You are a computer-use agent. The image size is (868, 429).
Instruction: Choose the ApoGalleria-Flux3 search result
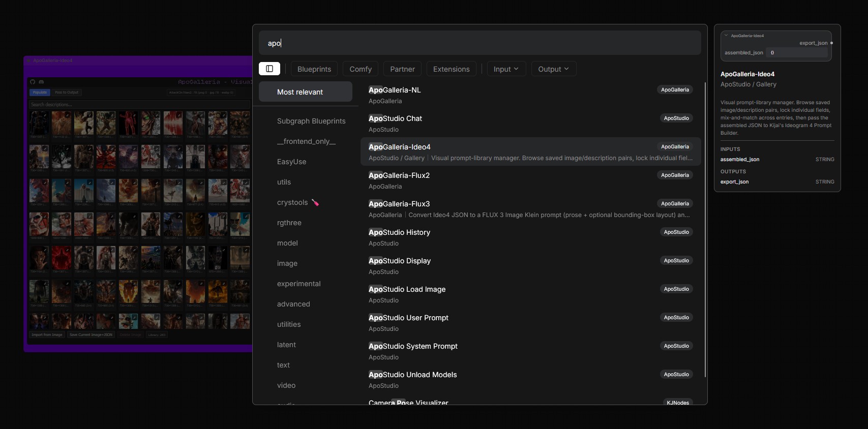531,209
